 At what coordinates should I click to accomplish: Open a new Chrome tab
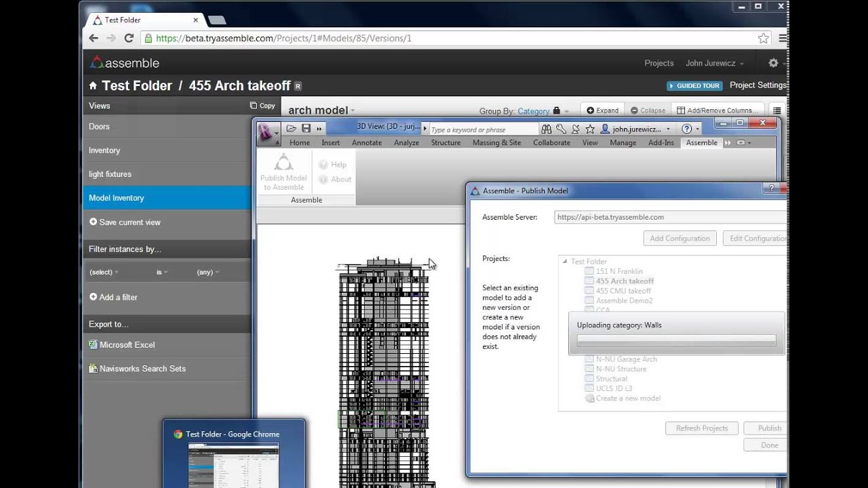[x=216, y=20]
